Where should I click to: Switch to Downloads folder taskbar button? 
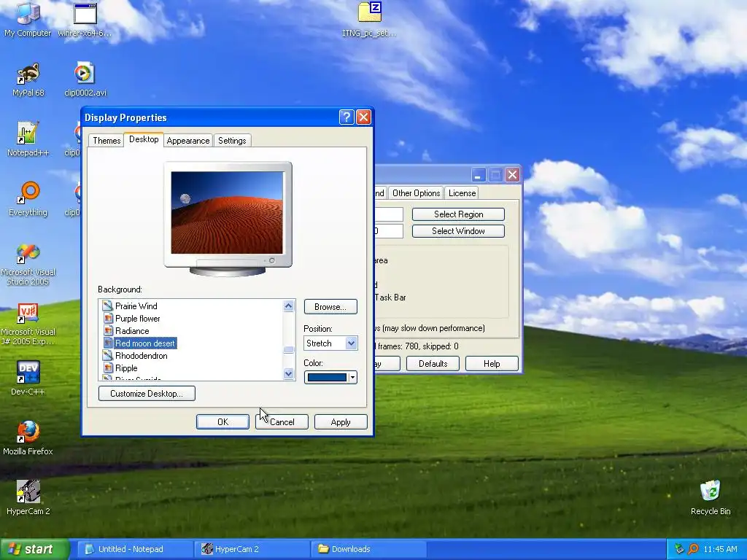368,549
